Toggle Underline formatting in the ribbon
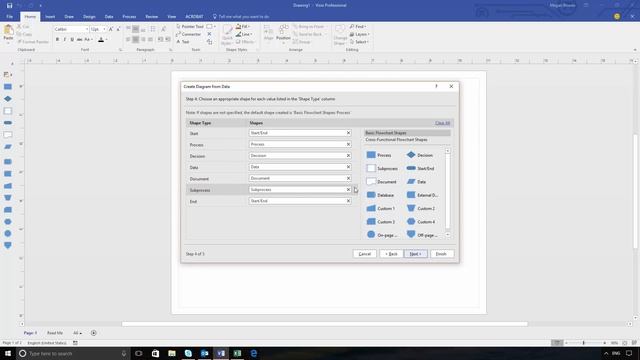This screenshot has width=640, height=360. tap(72, 40)
